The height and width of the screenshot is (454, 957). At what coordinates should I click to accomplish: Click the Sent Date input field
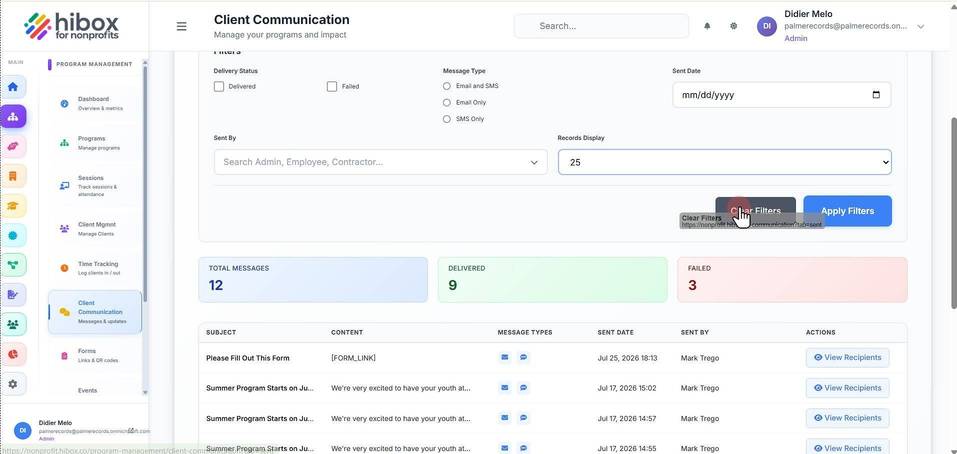pyautogui.click(x=781, y=95)
